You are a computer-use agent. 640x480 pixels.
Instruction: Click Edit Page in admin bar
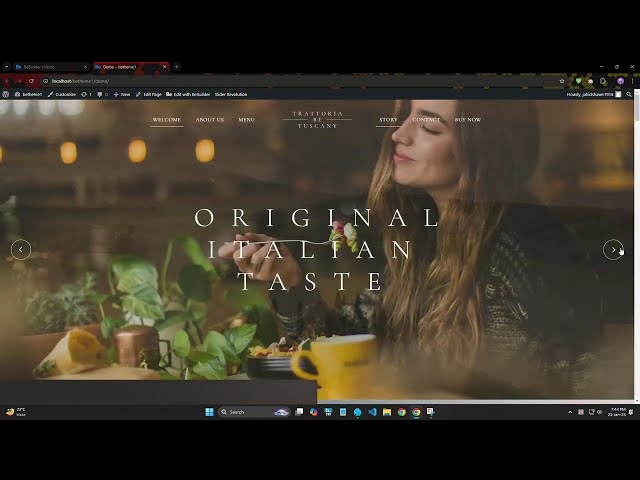click(149, 94)
